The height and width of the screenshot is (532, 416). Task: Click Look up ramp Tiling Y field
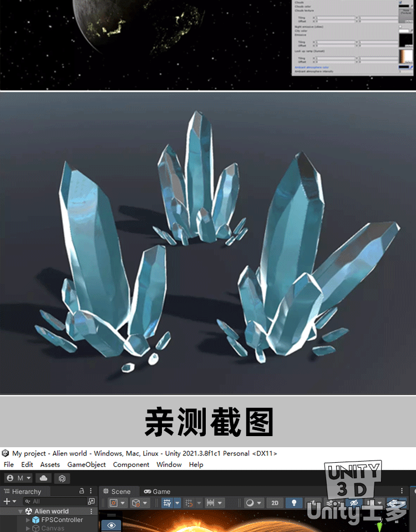379,58
